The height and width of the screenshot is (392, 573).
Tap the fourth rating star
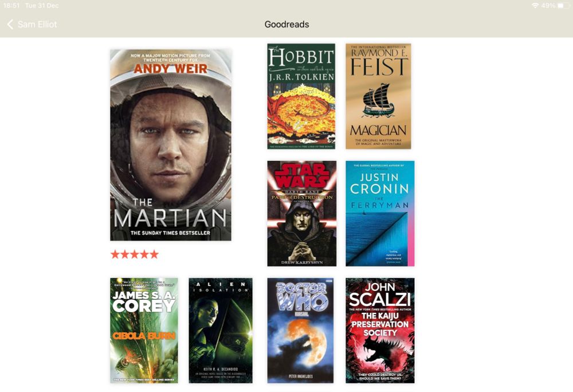pos(145,254)
